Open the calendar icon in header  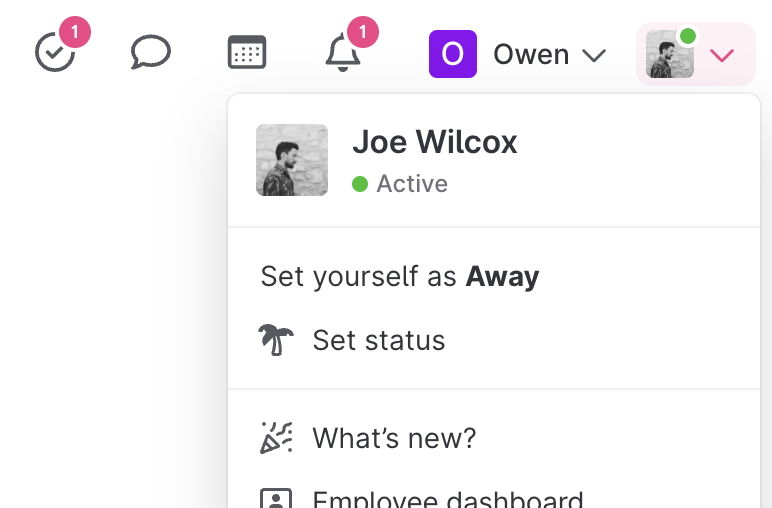(247, 52)
